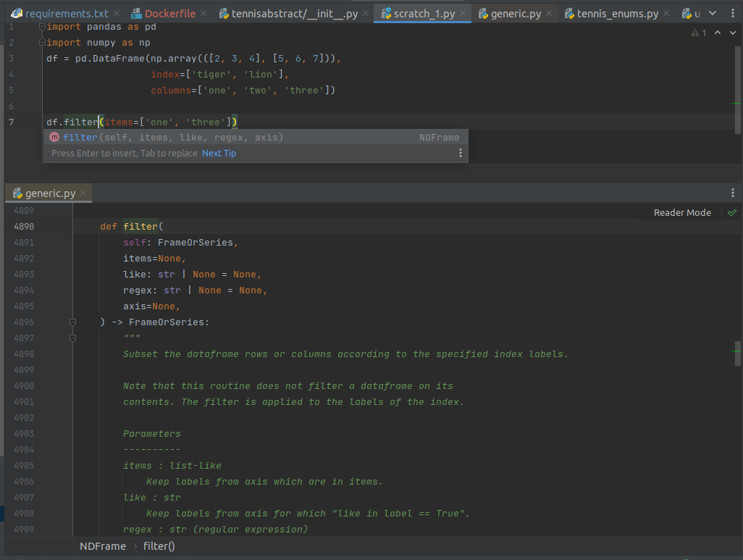The image size is (743, 560).
Task: Close top generic.py tab
Action: 549,13
